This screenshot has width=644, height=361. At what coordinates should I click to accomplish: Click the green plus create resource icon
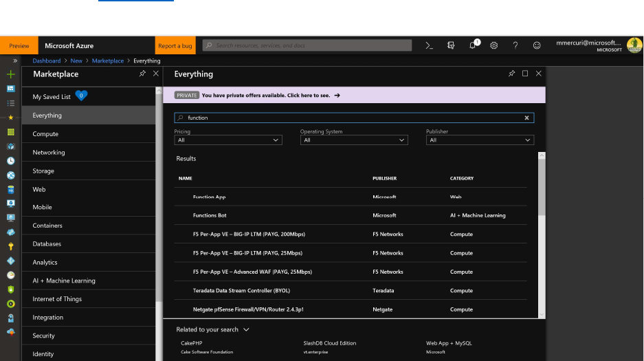[x=10, y=74]
